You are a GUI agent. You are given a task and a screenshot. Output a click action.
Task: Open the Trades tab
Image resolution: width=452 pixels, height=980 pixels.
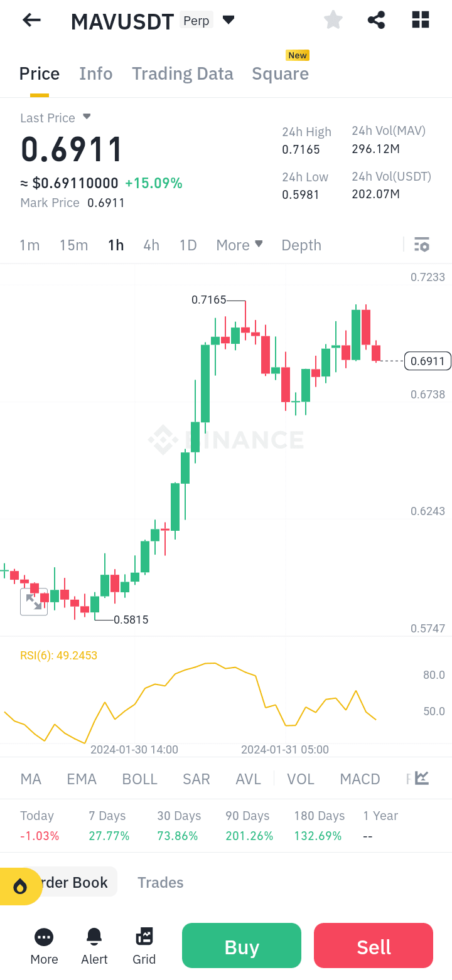(x=160, y=882)
